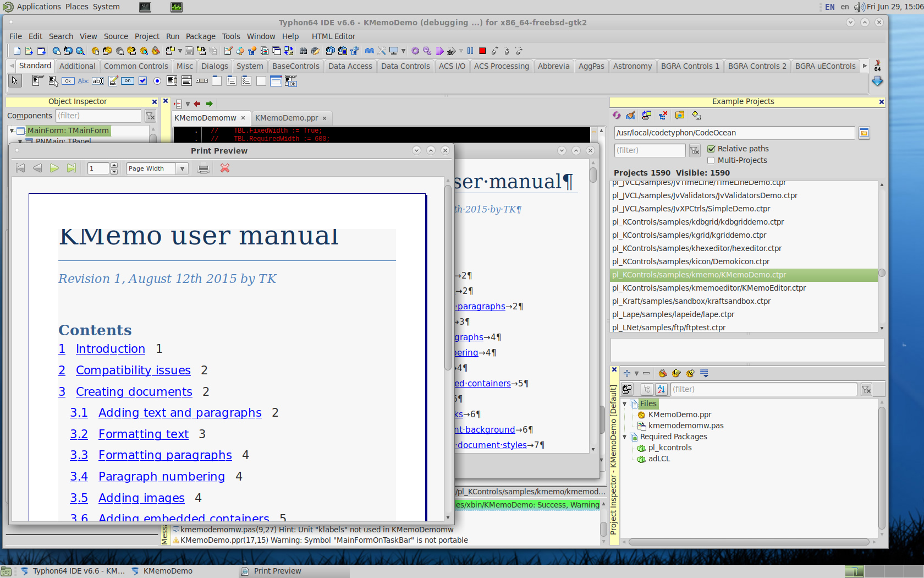The image size is (924, 578).
Task: Pick the TToggleBox 'on' palette component
Action: pyautogui.click(x=128, y=81)
